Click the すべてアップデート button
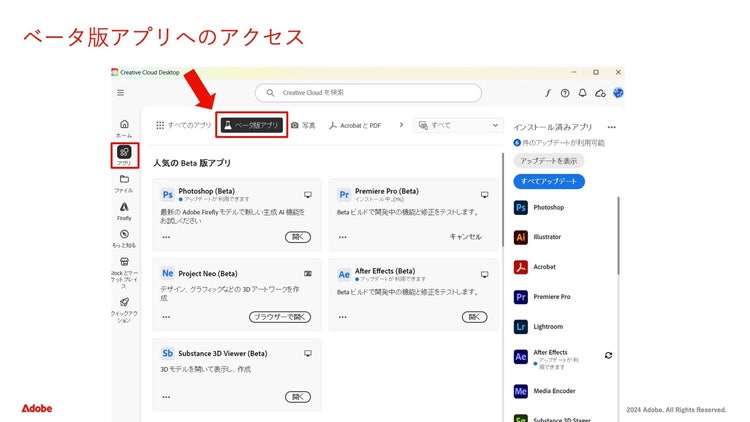Screen dimensions: 750x422 coord(549,181)
